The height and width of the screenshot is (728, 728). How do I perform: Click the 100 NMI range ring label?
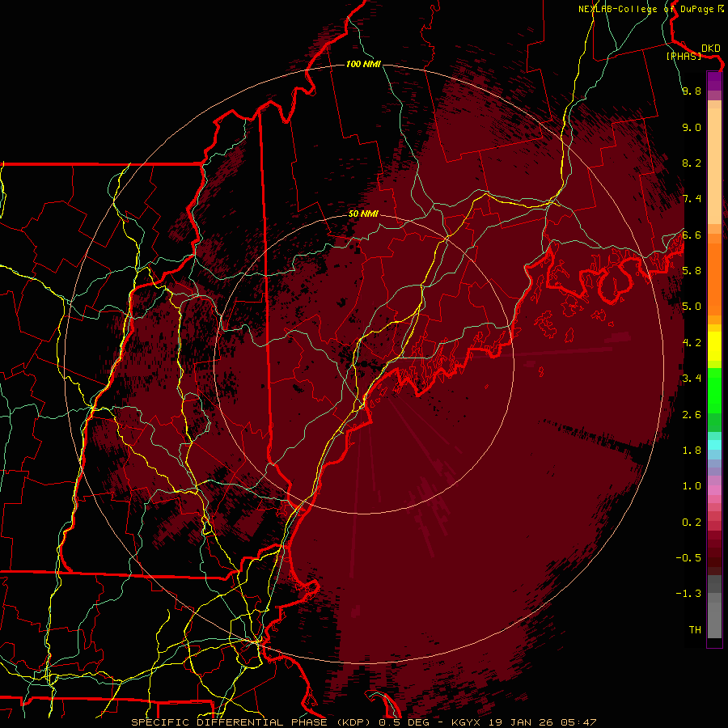point(363,64)
